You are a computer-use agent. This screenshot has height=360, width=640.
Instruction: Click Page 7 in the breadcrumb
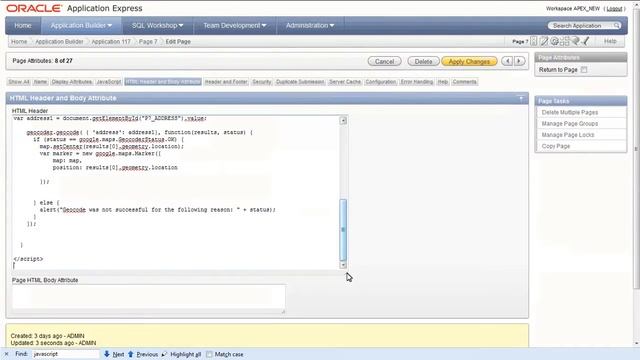tap(148, 42)
